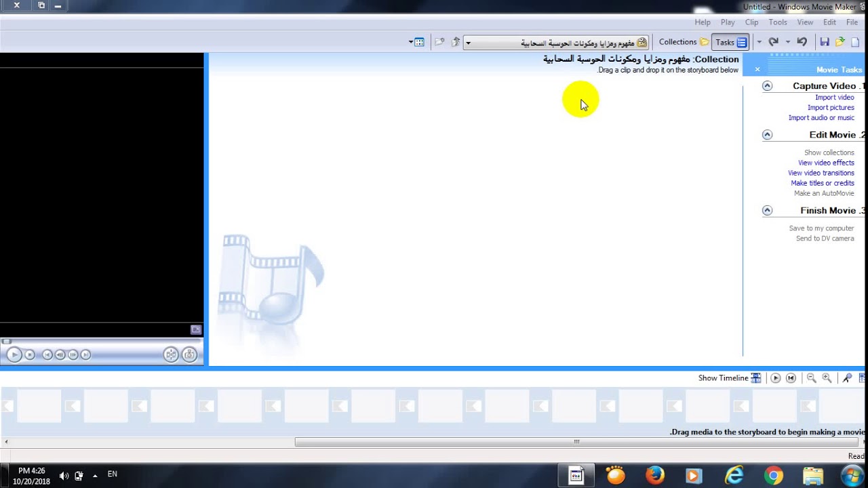The height and width of the screenshot is (488, 868).
Task: Switch the preview monitor to full screen
Action: (x=196, y=329)
